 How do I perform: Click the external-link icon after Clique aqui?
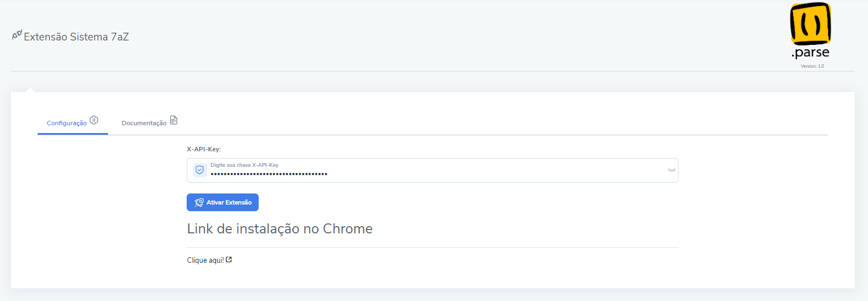(229, 259)
